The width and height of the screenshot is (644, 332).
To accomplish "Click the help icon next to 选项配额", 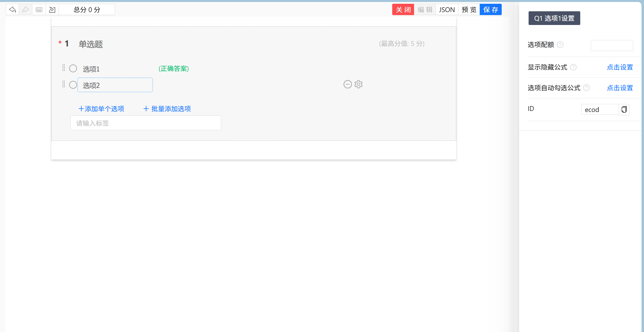I will coord(560,45).
